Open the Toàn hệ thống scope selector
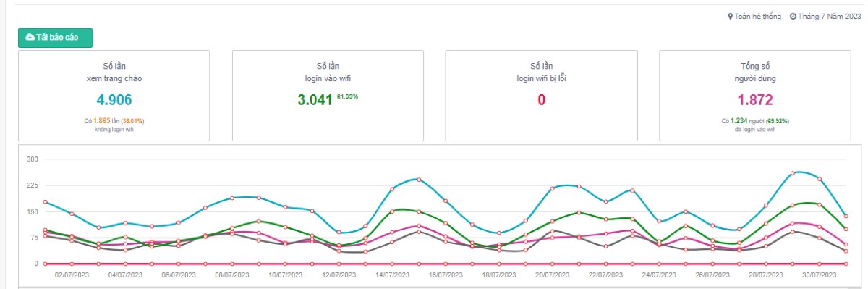Image resolution: width=868 pixels, height=289 pixels. [754, 17]
